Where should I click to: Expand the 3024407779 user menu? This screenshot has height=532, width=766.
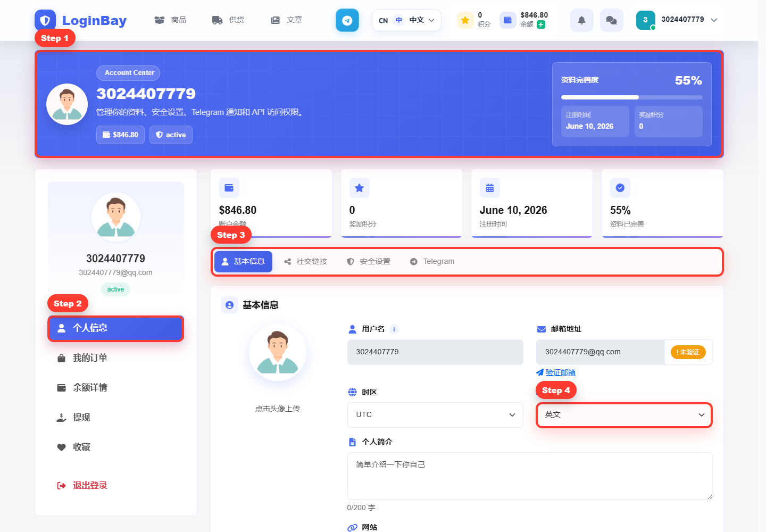677,20
